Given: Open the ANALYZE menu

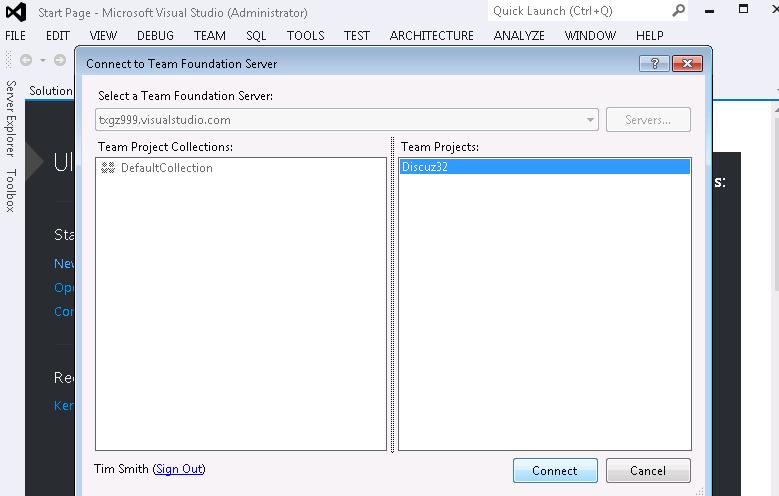Looking at the screenshot, I should pyautogui.click(x=519, y=36).
